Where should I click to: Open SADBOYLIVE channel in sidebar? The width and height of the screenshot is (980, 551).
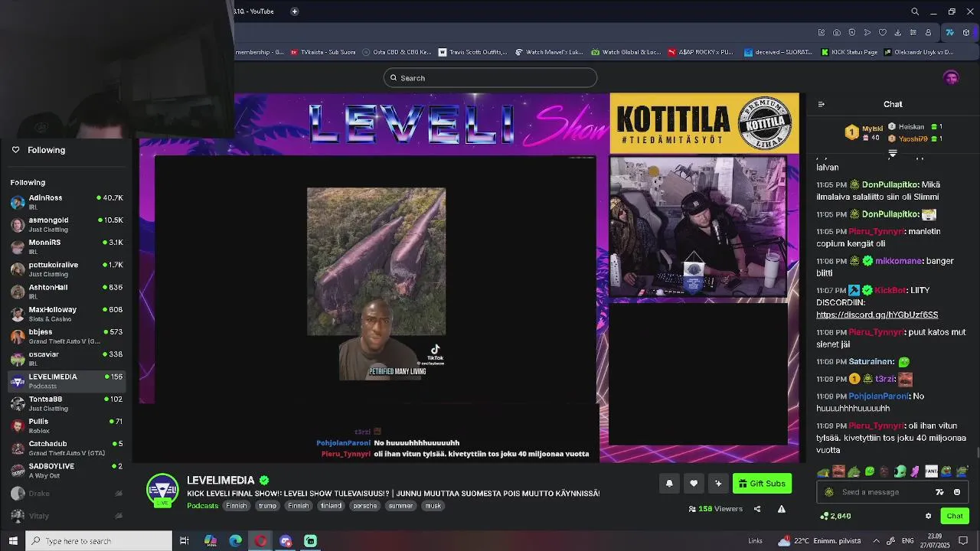pyautogui.click(x=67, y=469)
